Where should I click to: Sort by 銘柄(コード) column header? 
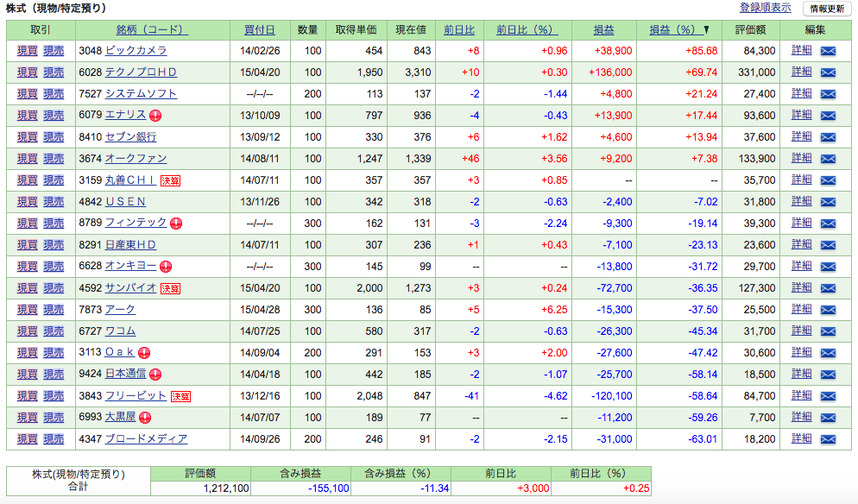(x=152, y=30)
